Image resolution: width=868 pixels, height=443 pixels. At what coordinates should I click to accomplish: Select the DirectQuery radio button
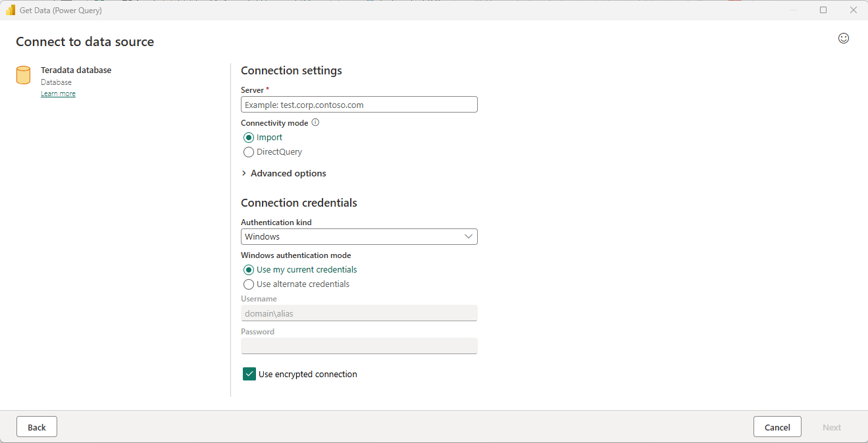tap(248, 152)
